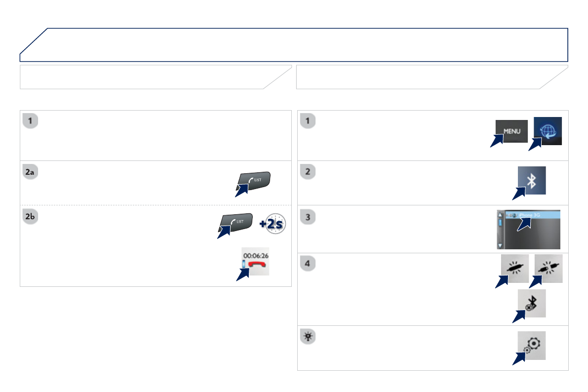
Task: Select the blue Bluetooth tile
Action: click(x=531, y=181)
